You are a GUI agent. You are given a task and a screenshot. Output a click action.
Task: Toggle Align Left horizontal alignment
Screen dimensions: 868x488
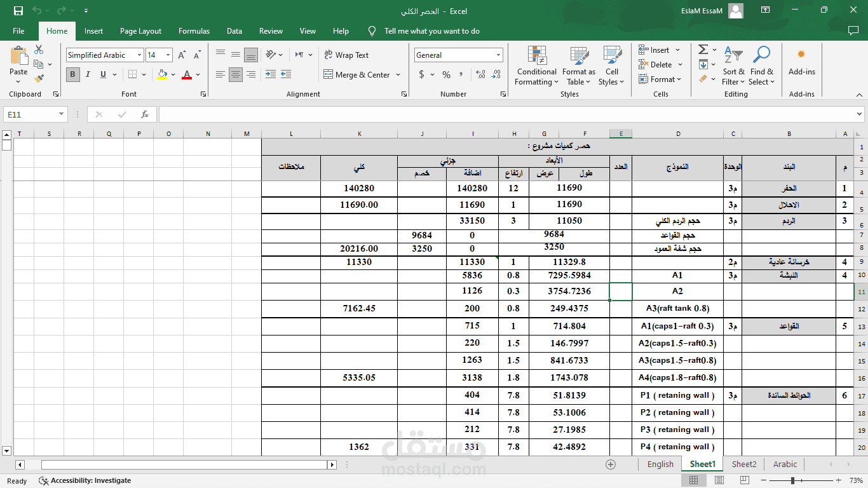click(220, 74)
